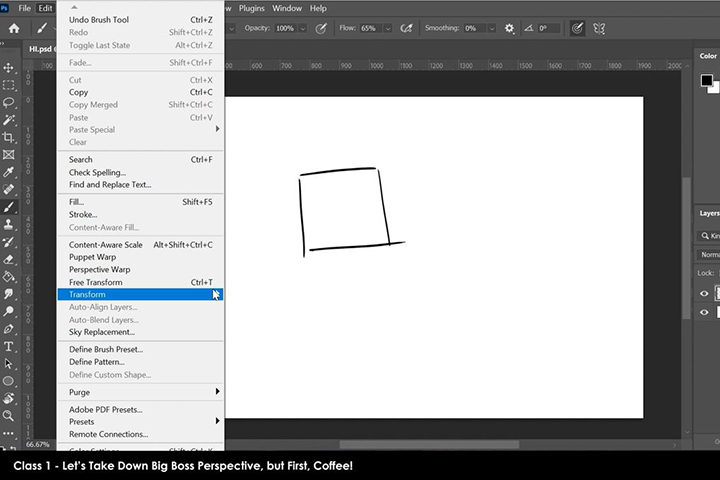Image resolution: width=720 pixels, height=480 pixels.
Task: Hide the top layer using its eye icon
Action: pos(704,294)
